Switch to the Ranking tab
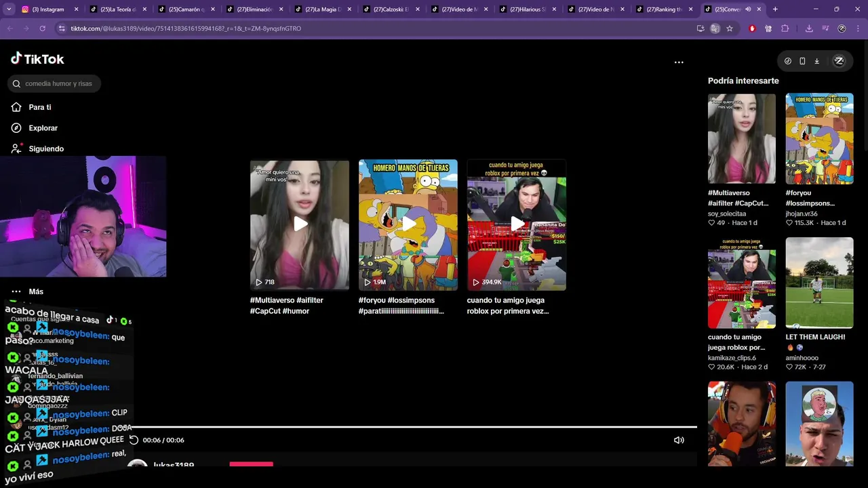Image resolution: width=868 pixels, height=488 pixels. tap(665, 9)
